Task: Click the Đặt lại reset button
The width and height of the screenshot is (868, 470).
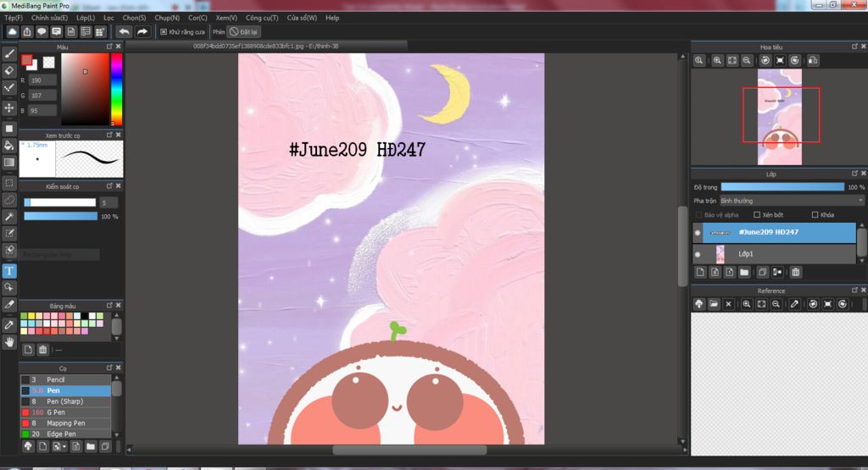Action: (x=243, y=32)
